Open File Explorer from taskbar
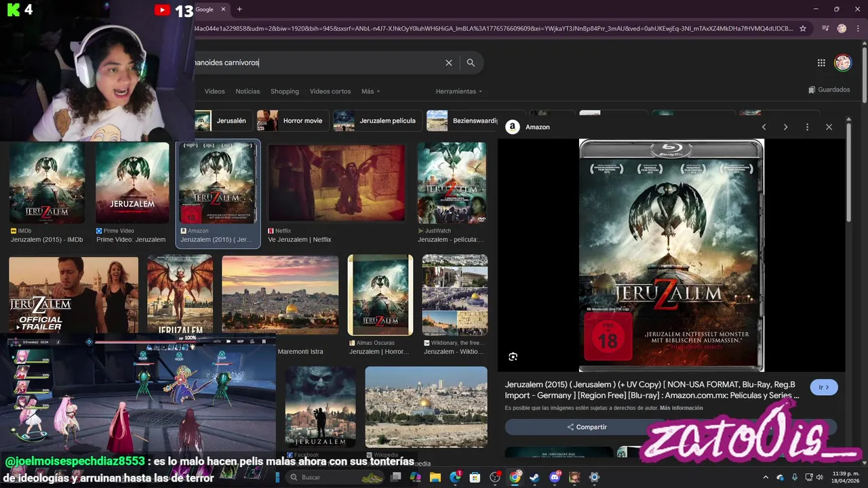Viewport: 868px width, 488px height. [435, 477]
